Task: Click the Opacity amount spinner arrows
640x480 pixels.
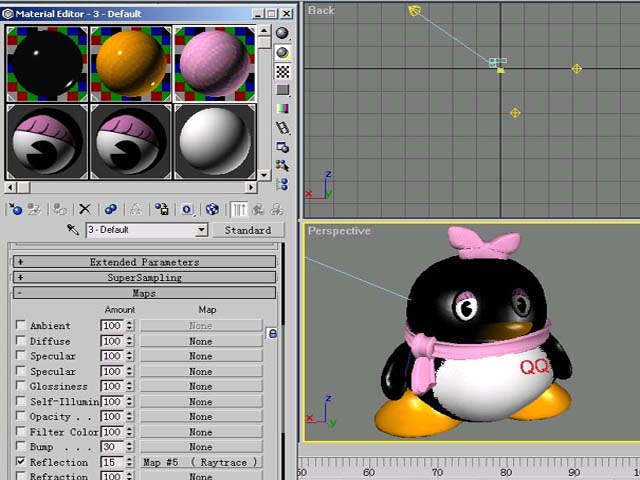Action: click(x=129, y=416)
